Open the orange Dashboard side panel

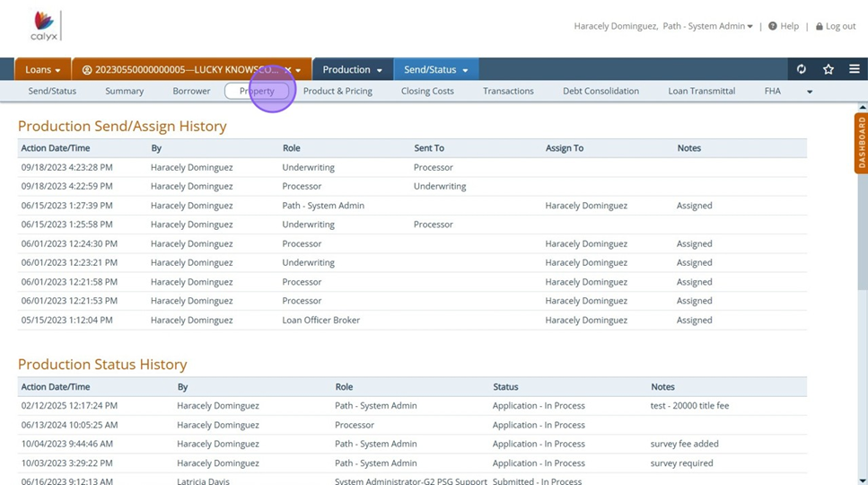click(861, 144)
